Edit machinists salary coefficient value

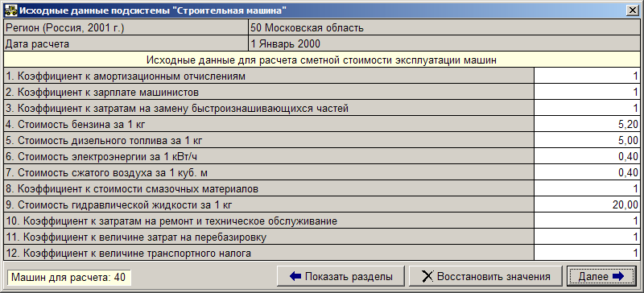587,92
